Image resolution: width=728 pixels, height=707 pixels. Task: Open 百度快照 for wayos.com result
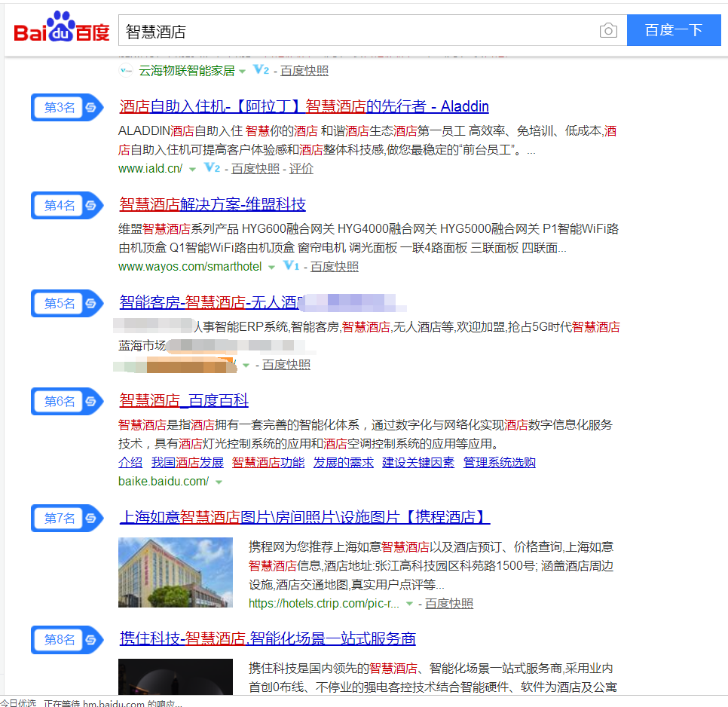(x=335, y=267)
